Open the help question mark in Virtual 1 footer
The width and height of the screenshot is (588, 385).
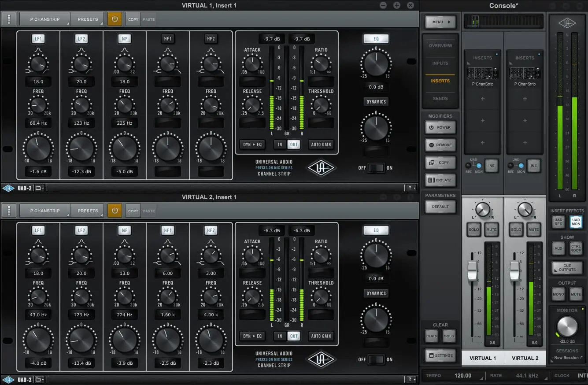pyautogui.click(x=411, y=188)
